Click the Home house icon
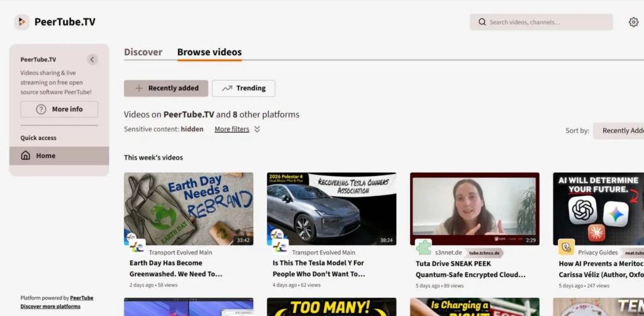 click(x=25, y=156)
